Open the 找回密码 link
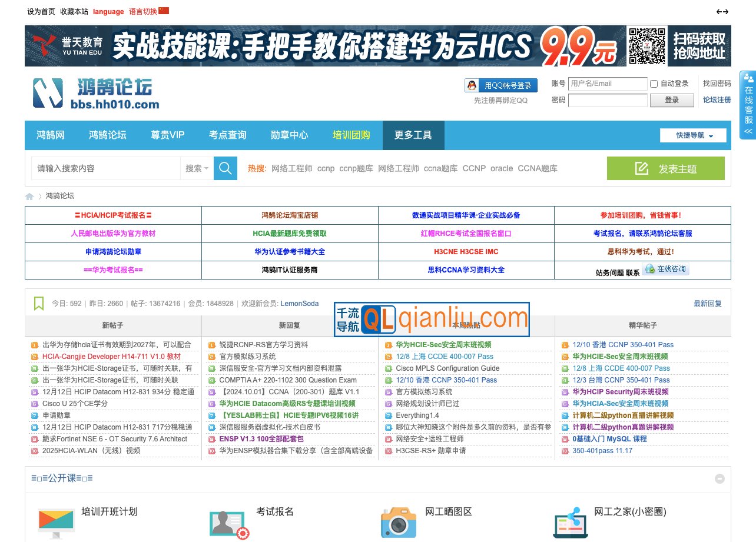 click(x=717, y=84)
